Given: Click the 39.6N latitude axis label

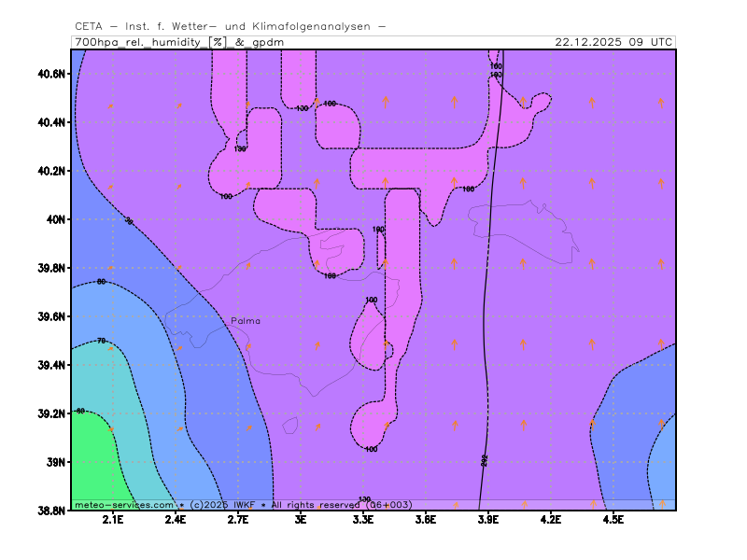Looking at the screenshot, I should pos(50,316).
